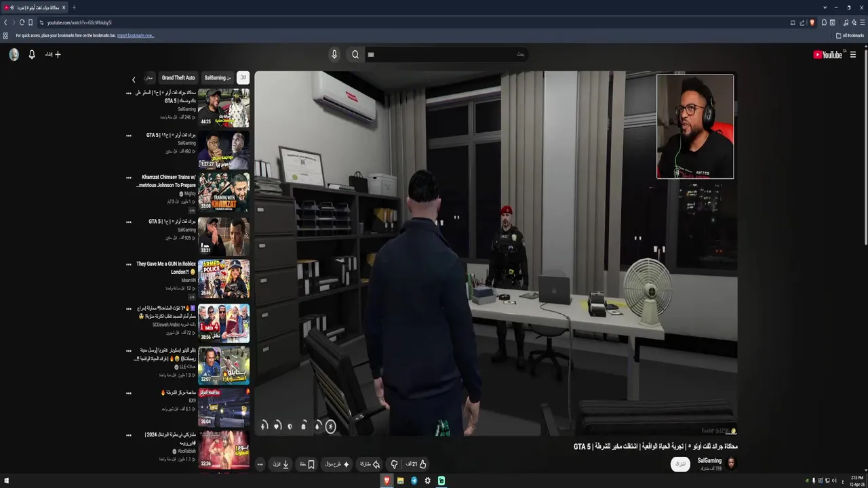868x488 pixels.
Task: Open the YouTube account avatar menu
Action: click(14, 54)
